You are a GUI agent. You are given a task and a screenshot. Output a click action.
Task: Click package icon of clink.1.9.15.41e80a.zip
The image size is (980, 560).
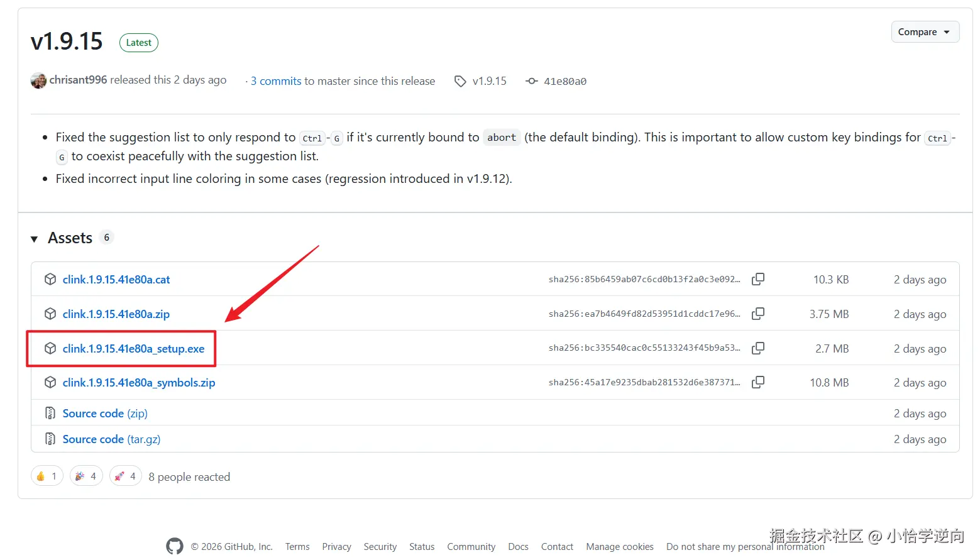tap(50, 314)
